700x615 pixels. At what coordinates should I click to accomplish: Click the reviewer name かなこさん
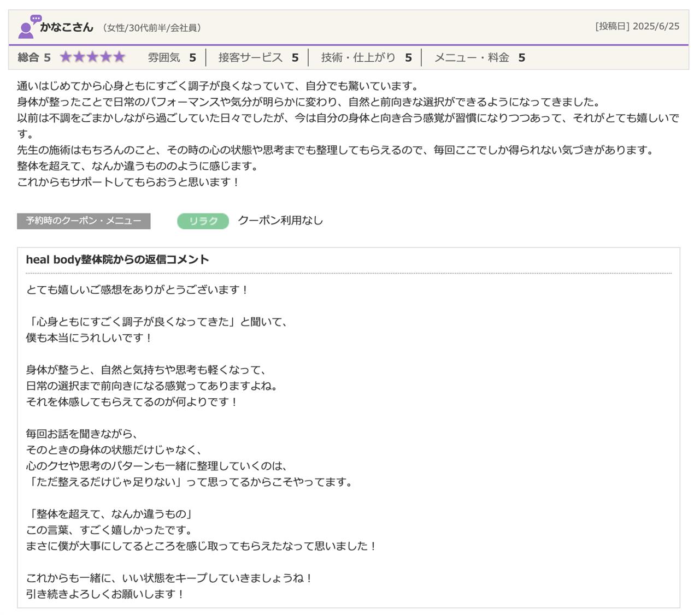[x=67, y=27]
